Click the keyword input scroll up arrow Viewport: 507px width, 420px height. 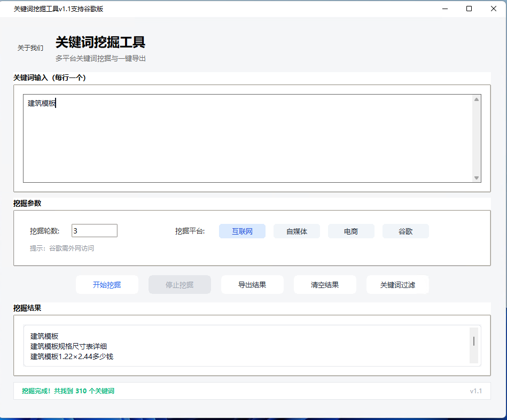(x=477, y=99)
